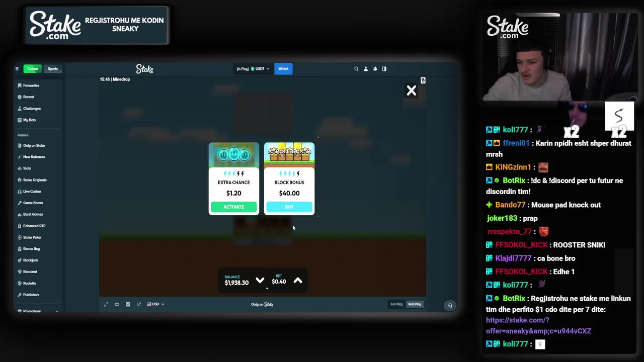
Task: Open the USDT currency dropdown
Action: click(x=253, y=69)
